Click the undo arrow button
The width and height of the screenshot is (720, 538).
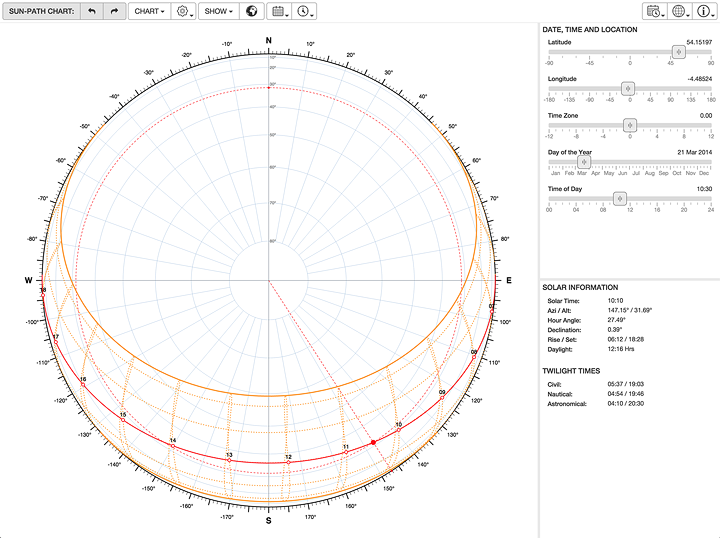93,12
